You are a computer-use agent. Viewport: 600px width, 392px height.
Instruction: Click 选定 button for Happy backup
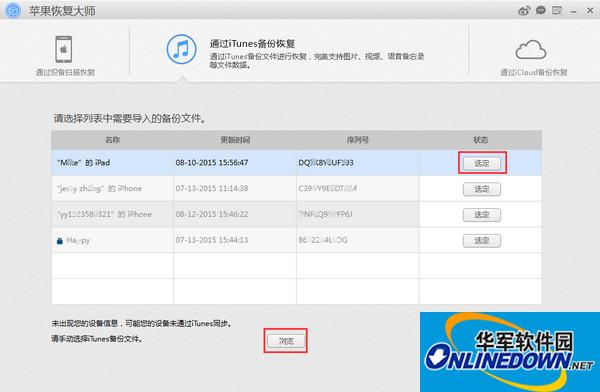click(482, 240)
